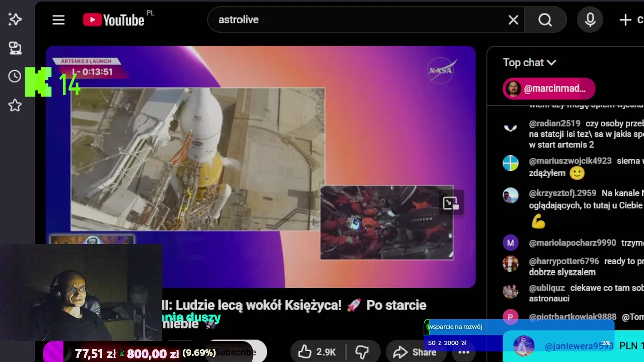Viewport: 644px width, 362px height.
Task: Click the avatar of radian2519
Action: click(x=510, y=128)
